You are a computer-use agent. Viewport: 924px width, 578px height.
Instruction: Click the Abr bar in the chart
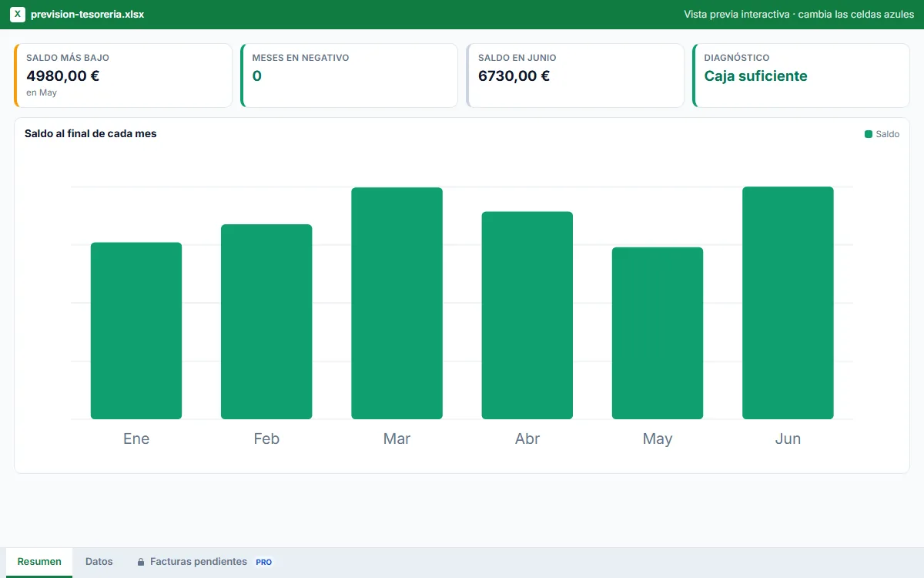527,315
